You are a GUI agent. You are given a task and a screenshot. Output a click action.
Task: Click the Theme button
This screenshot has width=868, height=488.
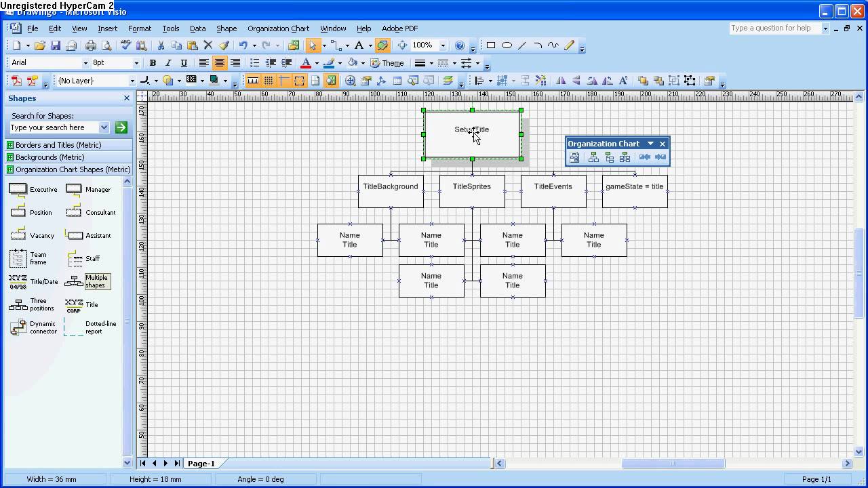(x=387, y=63)
